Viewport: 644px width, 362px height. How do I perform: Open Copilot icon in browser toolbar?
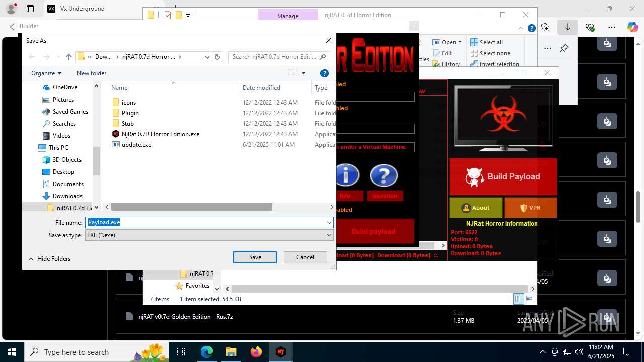click(632, 27)
